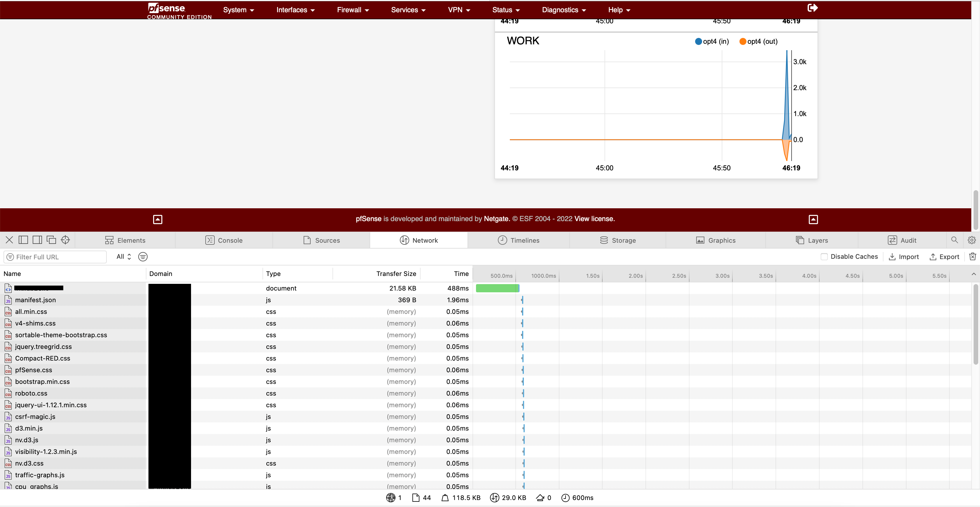This screenshot has height=507, width=980.
Task: Open the System dropdown menu
Action: click(x=239, y=10)
